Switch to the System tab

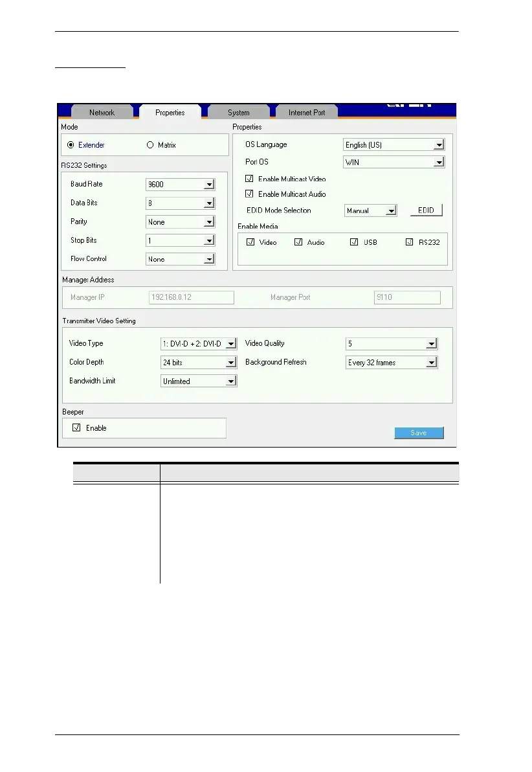tap(239, 112)
